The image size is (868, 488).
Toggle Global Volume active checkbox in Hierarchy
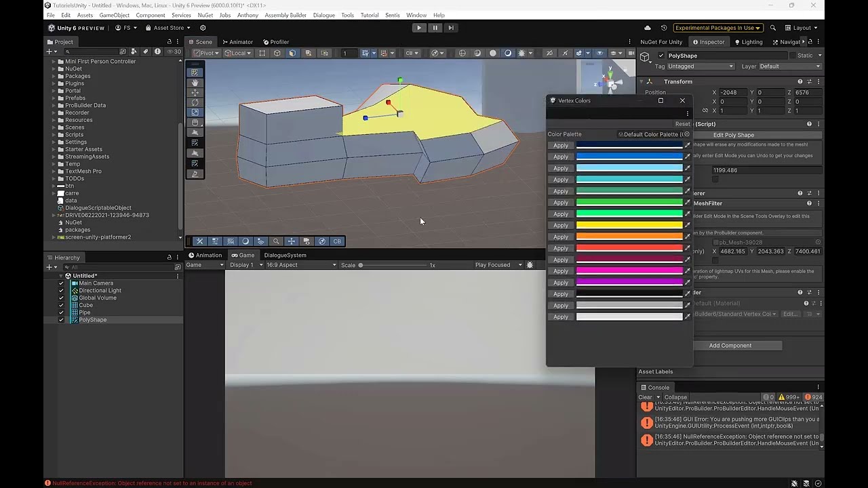pos(61,298)
